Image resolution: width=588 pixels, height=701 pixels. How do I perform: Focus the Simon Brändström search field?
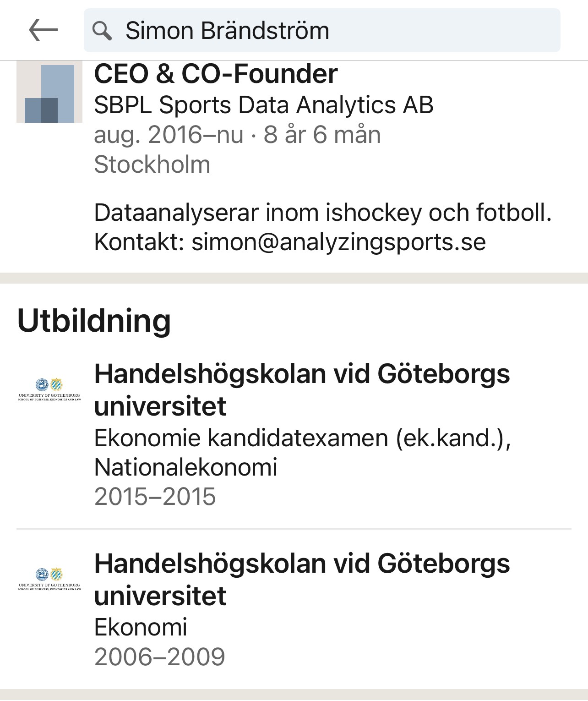(x=321, y=31)
